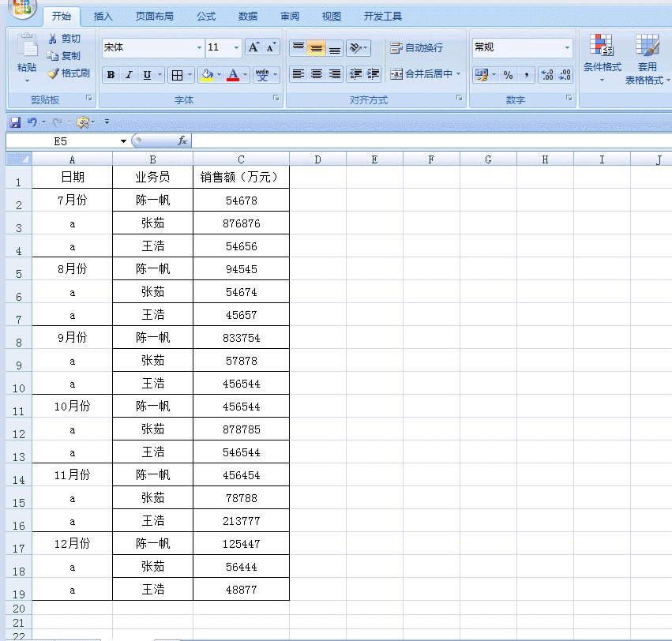Screen dimensions: 672x641
Task: Click the Office button
Action: point(22,7)
